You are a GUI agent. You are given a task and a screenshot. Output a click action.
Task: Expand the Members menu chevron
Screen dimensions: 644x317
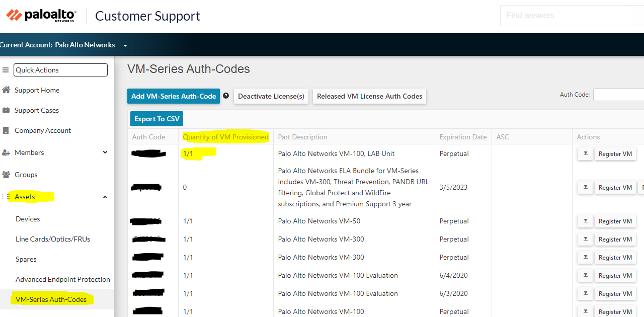[105, 152]
